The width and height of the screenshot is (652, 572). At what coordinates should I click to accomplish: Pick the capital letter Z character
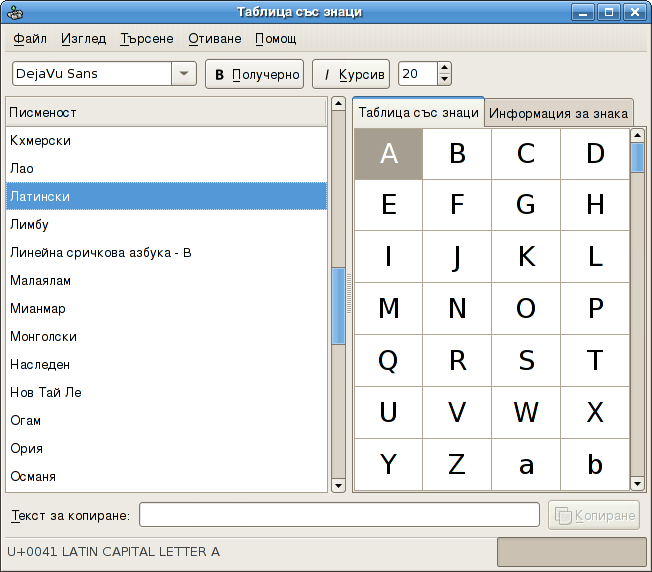click(457, 464)
